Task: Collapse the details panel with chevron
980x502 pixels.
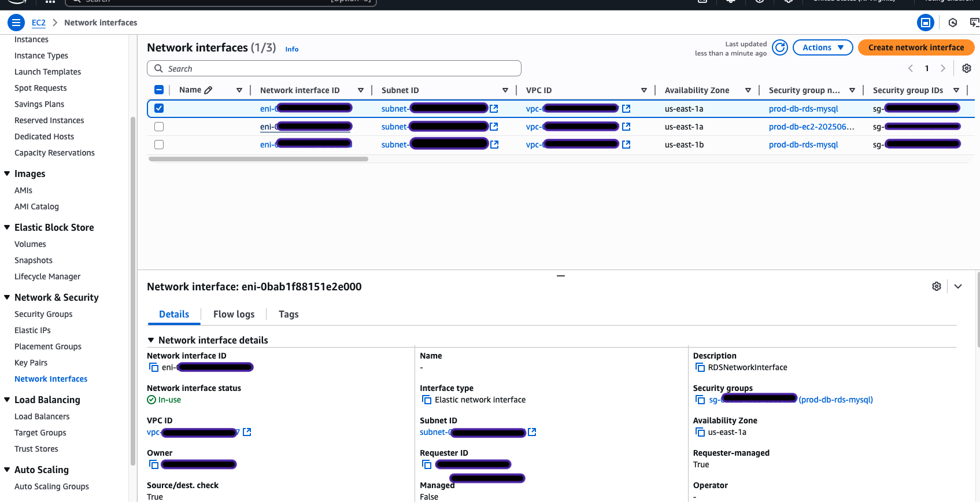Action: 958,286
